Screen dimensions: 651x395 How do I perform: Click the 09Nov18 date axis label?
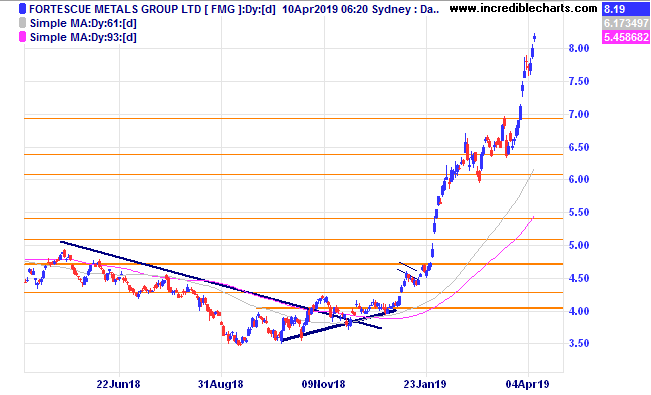pos(323,384)
